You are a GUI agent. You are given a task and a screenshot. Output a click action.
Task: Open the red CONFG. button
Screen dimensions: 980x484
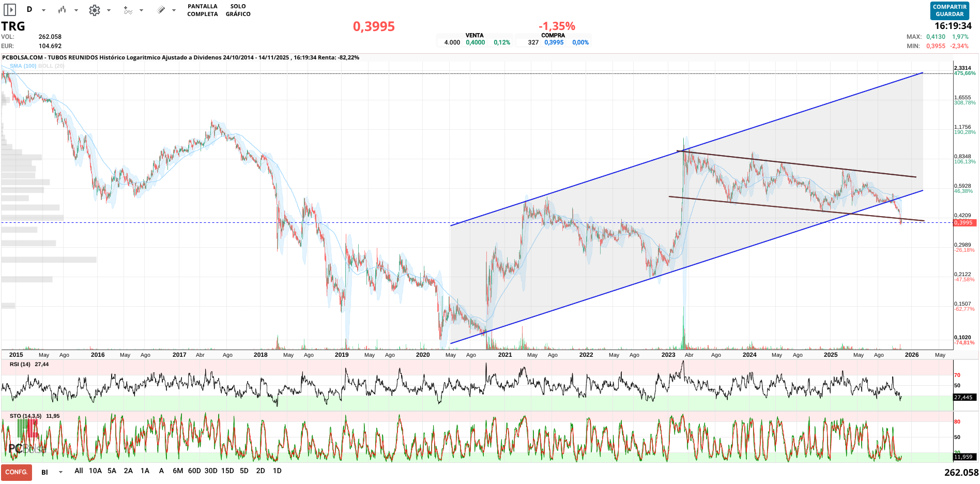tap(17, 472)
